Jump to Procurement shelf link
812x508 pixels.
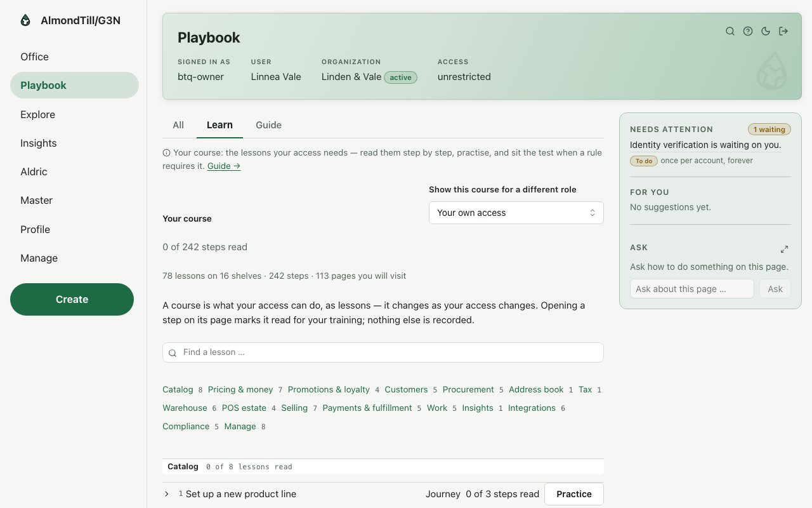click(468, 389)
